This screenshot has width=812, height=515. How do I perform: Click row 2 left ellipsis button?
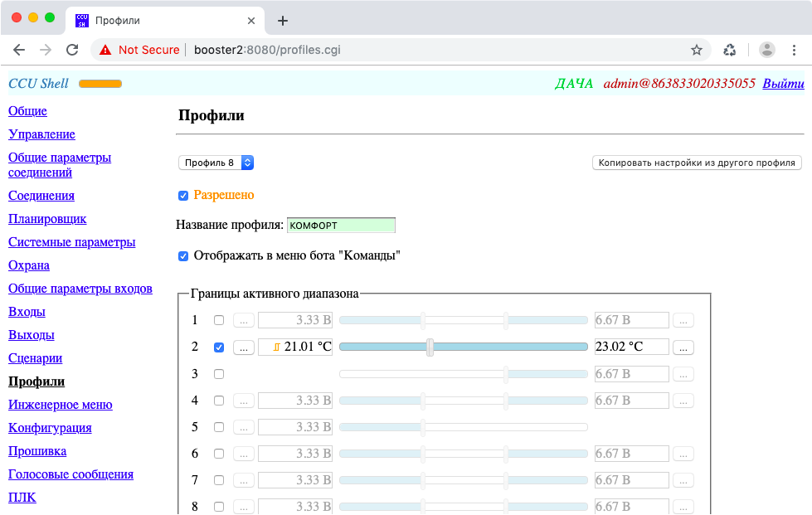click(x=243, y=347)
